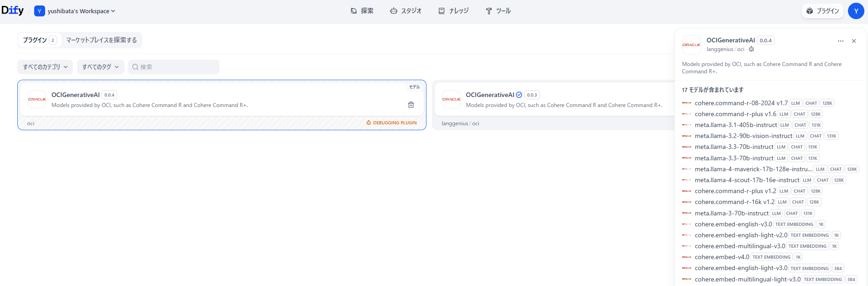868x286 pixels.
Task: Click Oracle logo of plugin card 0.0.3
Action: (x=451, y=99)
